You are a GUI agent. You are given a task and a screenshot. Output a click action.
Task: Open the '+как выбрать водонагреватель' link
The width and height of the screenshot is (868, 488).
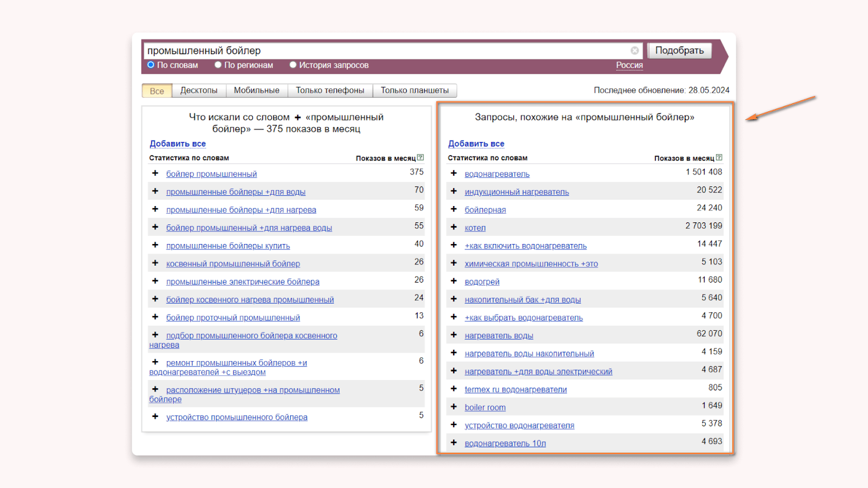tap(524, 318)
